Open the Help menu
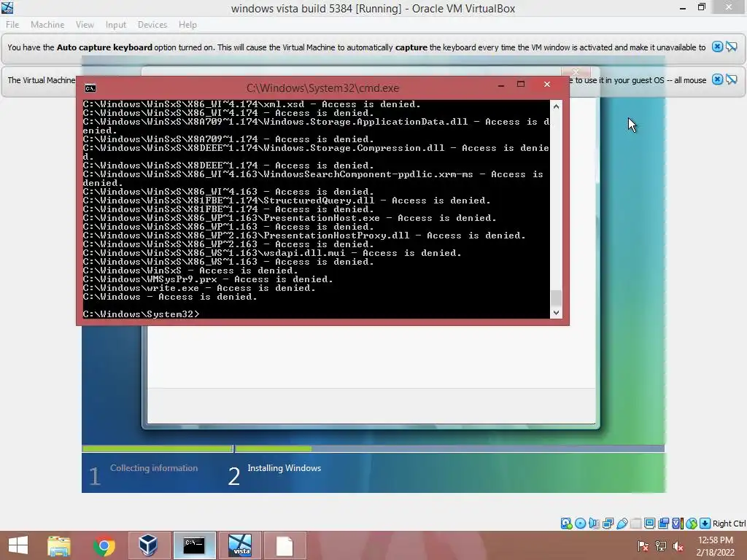 click(187, 24)
